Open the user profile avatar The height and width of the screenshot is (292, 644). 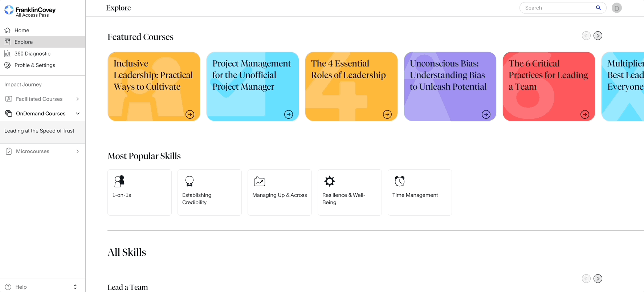616,8
